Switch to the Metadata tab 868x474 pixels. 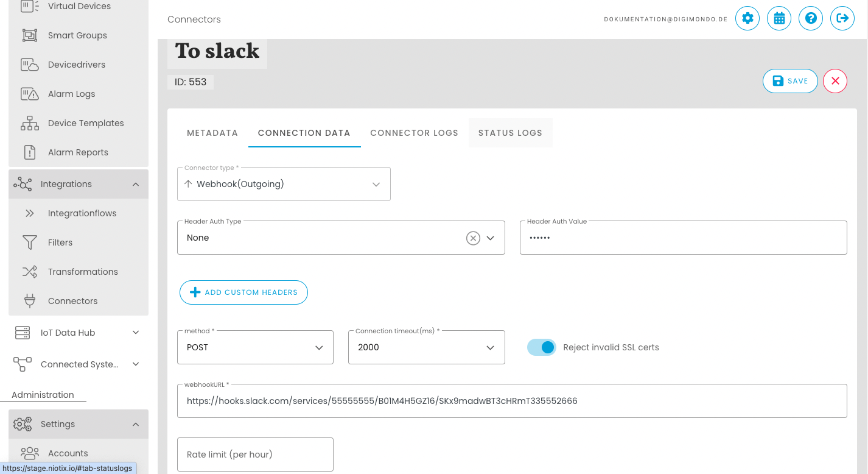[x=212, y=132]
